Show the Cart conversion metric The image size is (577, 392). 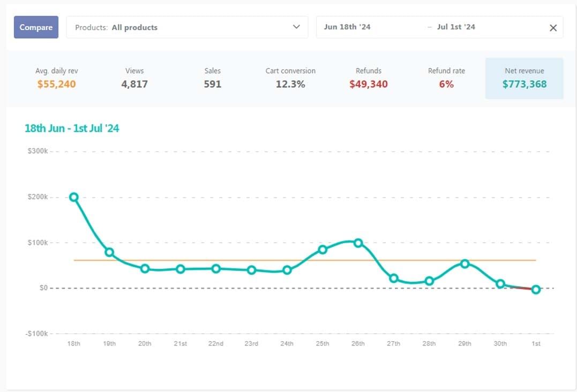point(290,78)
